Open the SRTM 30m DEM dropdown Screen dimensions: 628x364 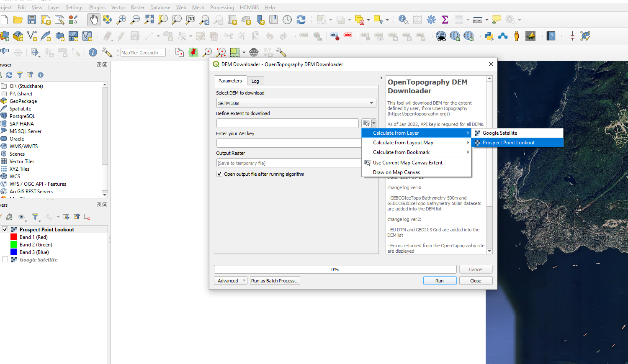pos(296,103)
